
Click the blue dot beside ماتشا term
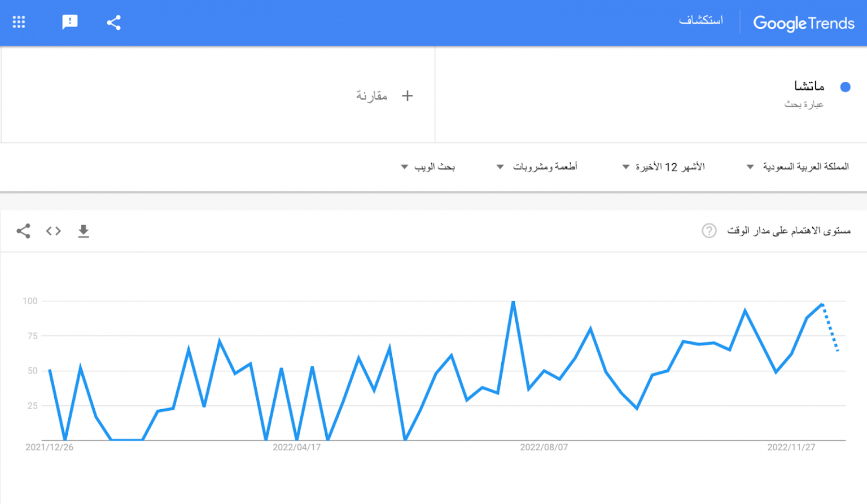point(845,87)
